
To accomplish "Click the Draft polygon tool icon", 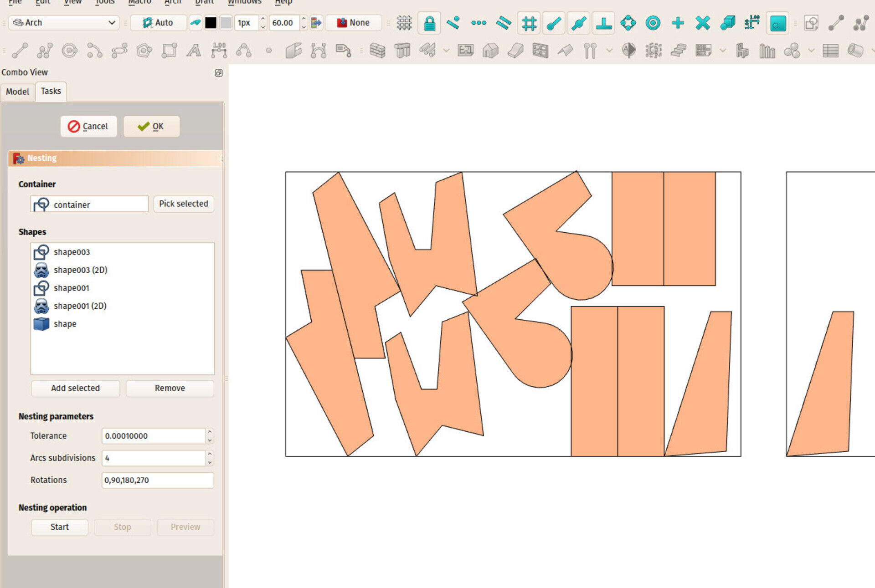I will 144,51.
